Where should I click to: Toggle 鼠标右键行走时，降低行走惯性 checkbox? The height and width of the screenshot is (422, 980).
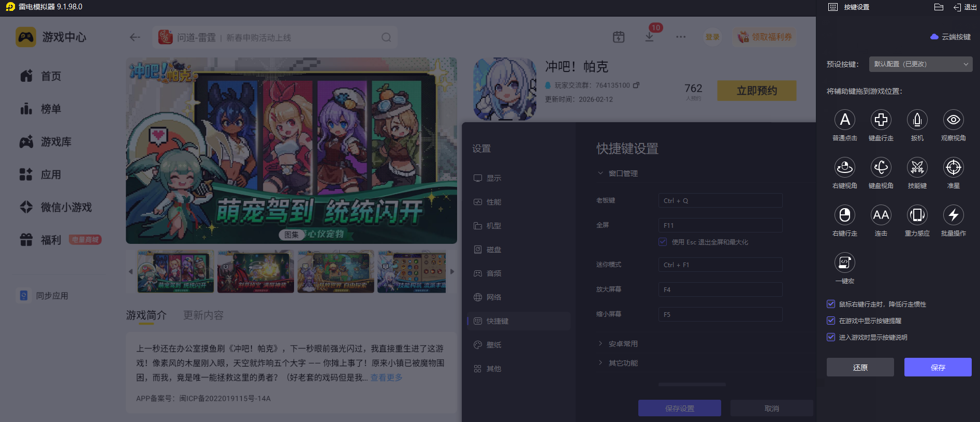(831, 304)
